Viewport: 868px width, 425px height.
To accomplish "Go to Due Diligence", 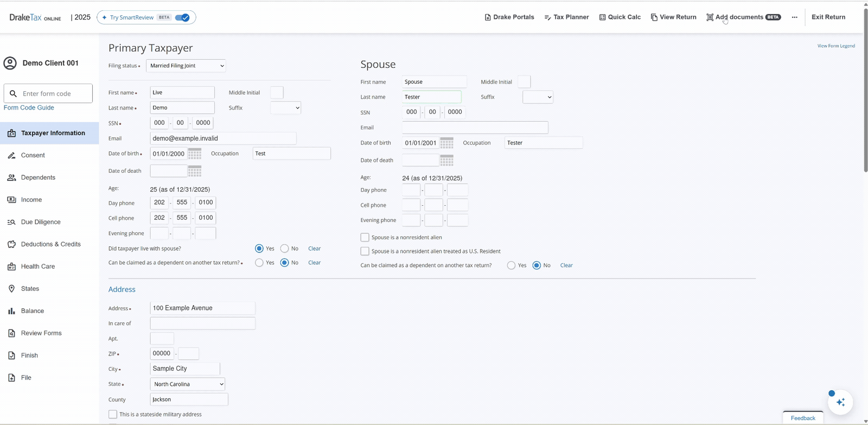I will [x=49, y=222].
